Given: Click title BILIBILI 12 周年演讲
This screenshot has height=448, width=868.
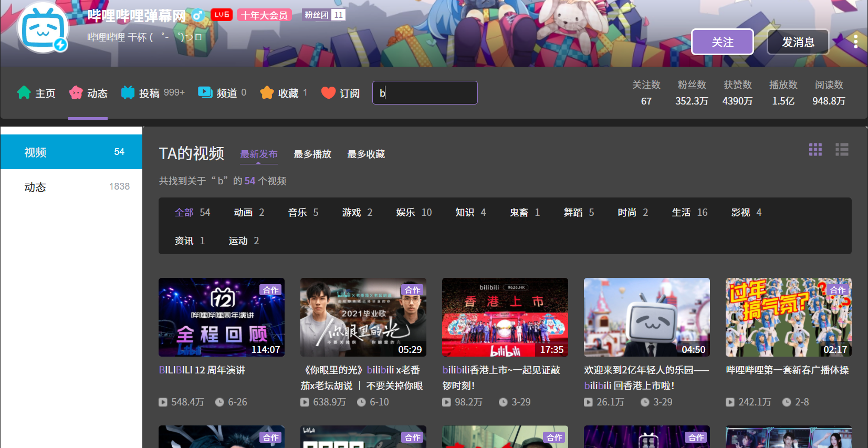Looking at the screenshot, I should click(202, 370).
